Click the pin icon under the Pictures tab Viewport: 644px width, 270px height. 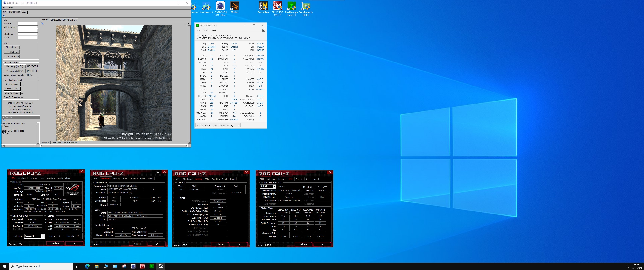(x=42, y=23)
